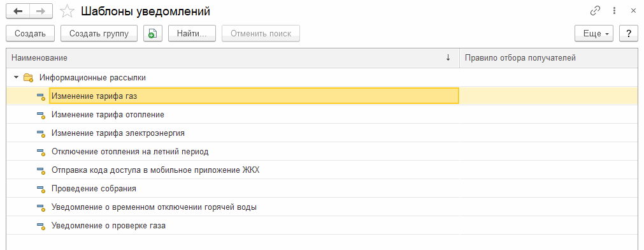Select Отправка кода доступа в мобильное приложение

155,170
